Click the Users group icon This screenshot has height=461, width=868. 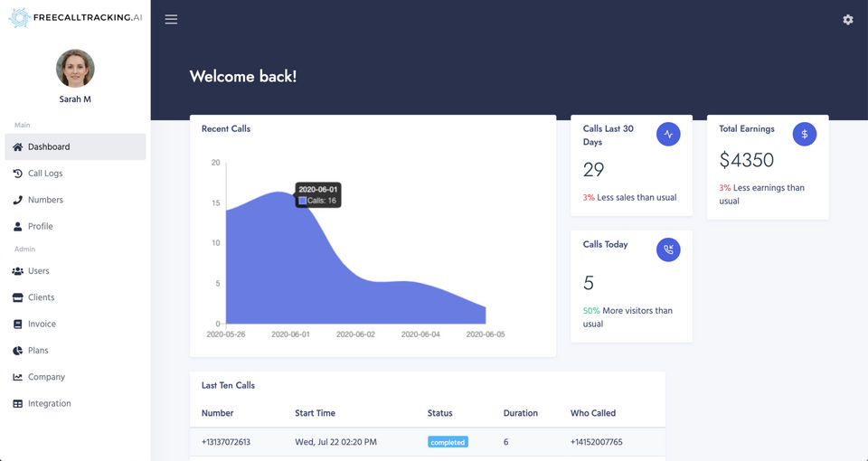pos(18,271)
